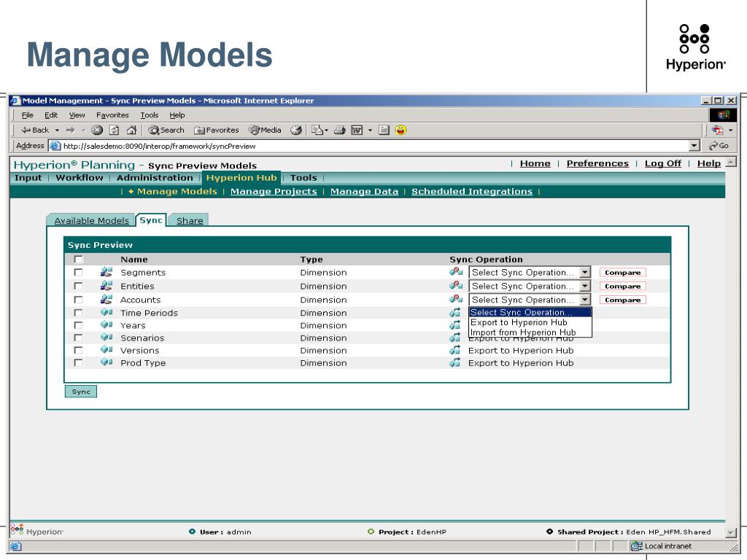Open the Favorites menu
This screenshot has height=560, width=747.
[x=112, y=114]
